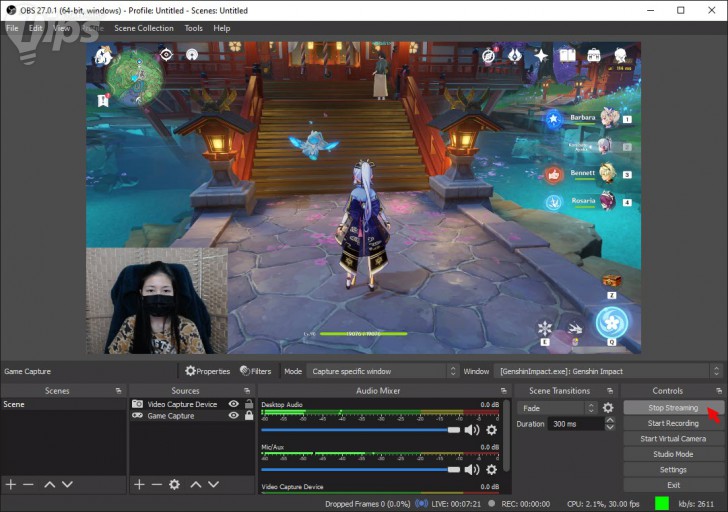Adjust Mic/Aux volume slider

click(360, 470)
